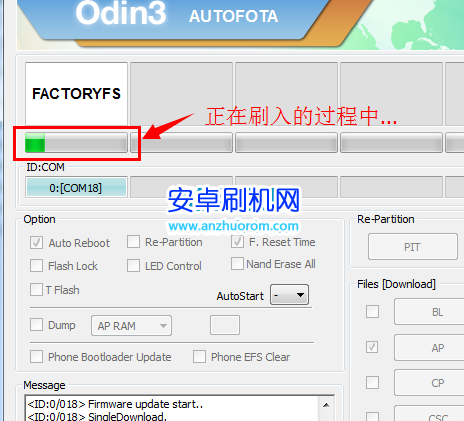Open the AutoStart dropdown

pos(289,295)
